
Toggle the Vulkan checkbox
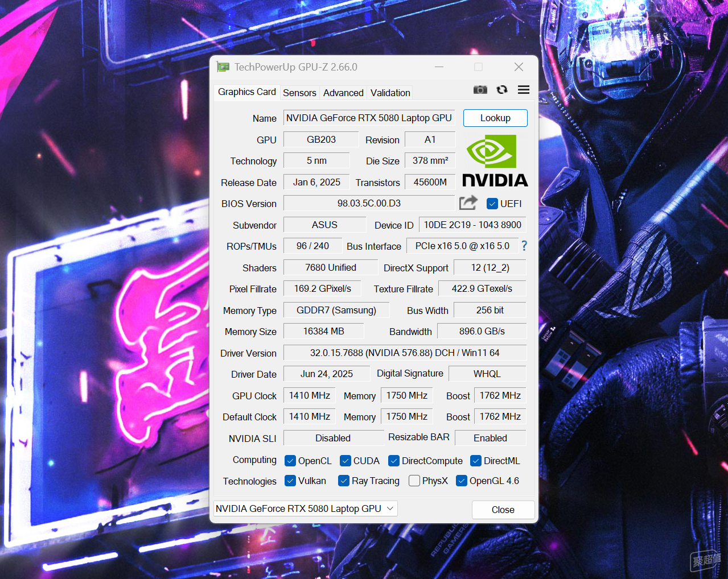(290, 481)
